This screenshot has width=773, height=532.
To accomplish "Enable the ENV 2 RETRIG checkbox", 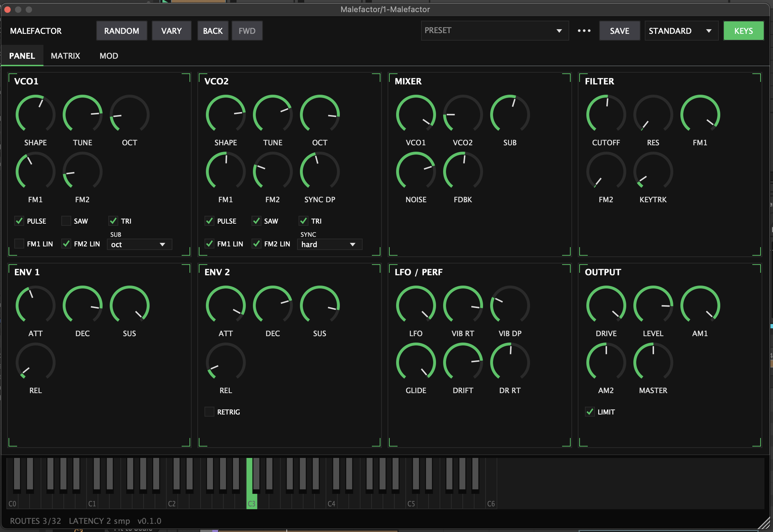I will pyautogui.click(x=209, y=412).
